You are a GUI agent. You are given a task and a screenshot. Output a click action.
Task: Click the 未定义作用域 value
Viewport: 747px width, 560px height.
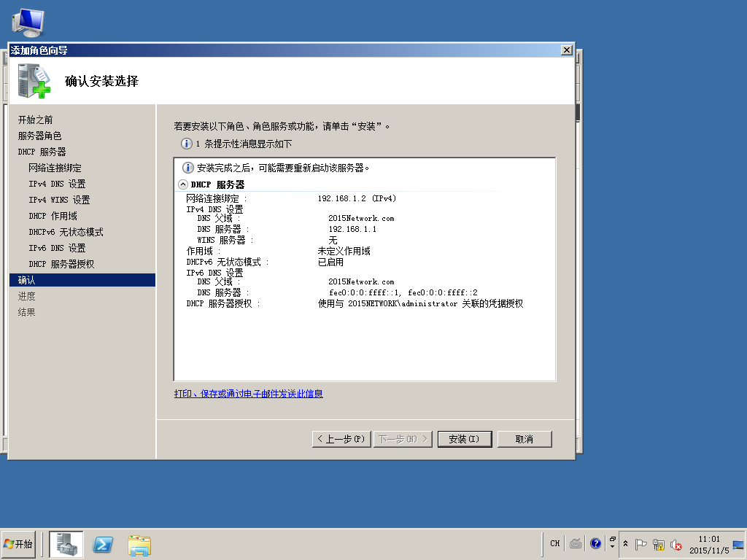point(344,251)
